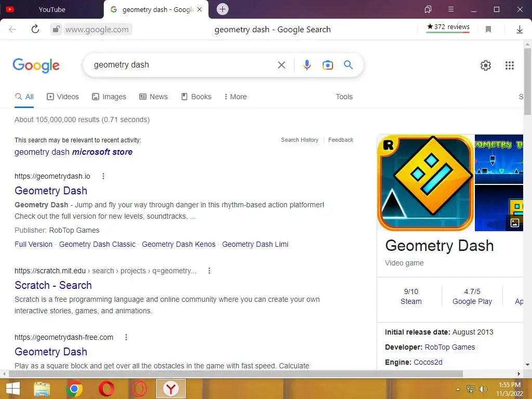The height and width of the screenshot is (399, 532).
Task: Open network icon in system tray
Action: pyautogui.click(x=471, y=389)
